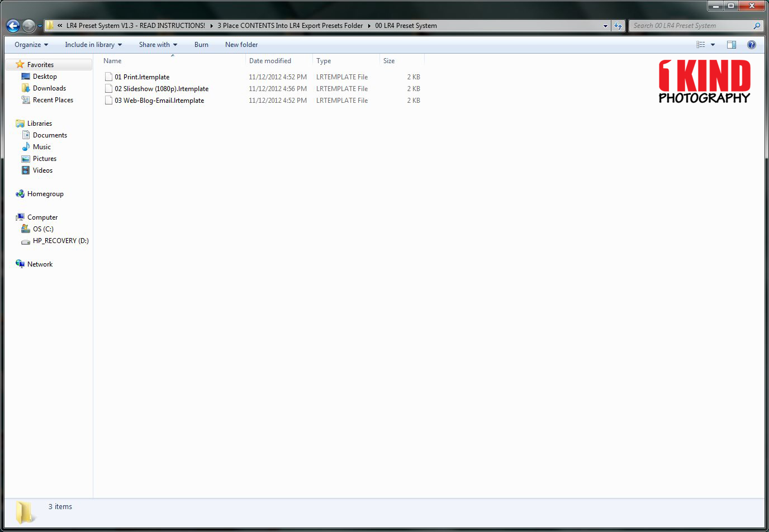
Task: Open the More view options dropdown arrow
Action: pyautogui.click(x=713, y=45)
